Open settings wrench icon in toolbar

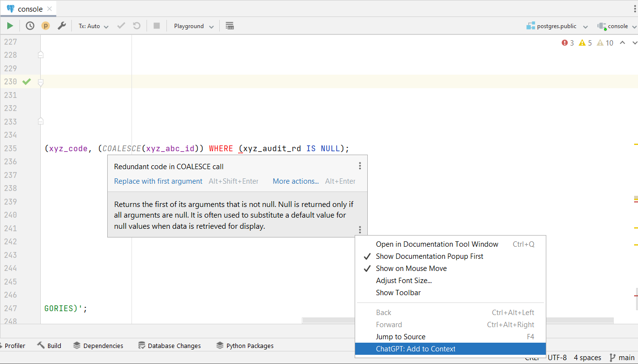[62, 26]
